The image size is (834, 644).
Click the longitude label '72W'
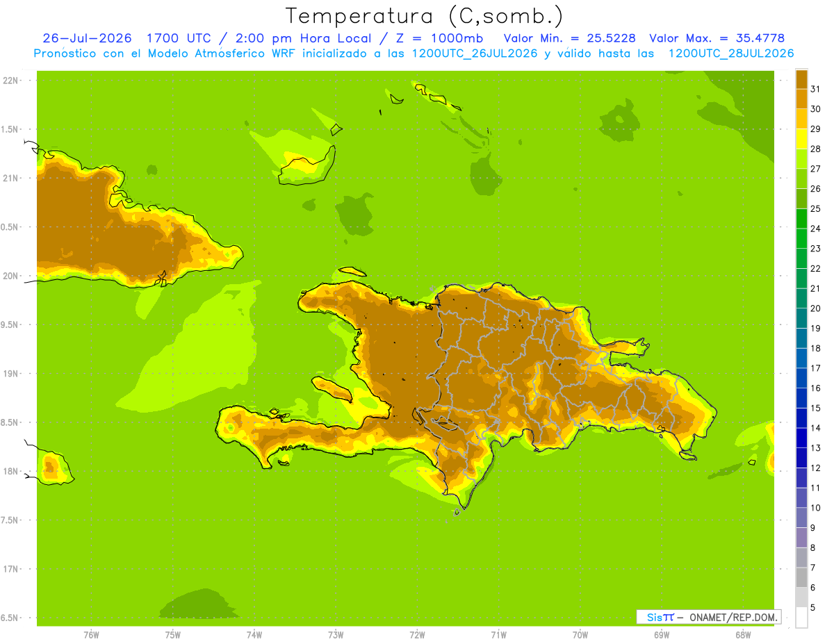417,635
